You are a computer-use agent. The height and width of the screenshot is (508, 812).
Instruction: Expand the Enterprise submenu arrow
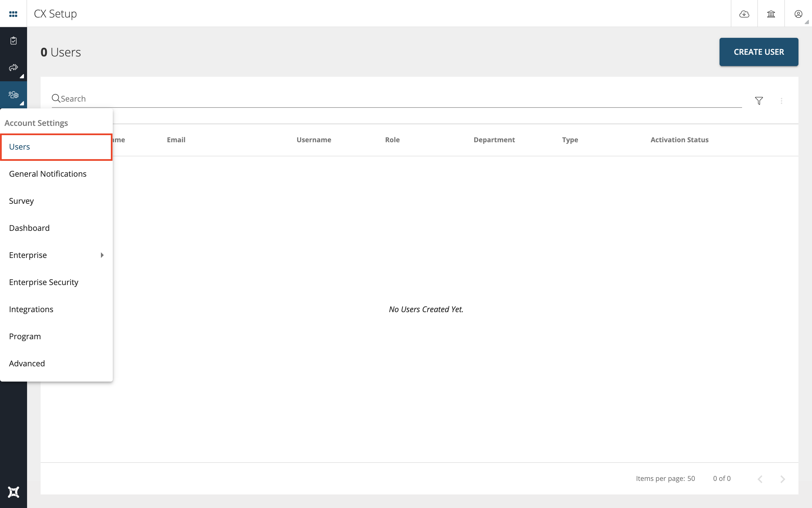click(x=102, y=255)
